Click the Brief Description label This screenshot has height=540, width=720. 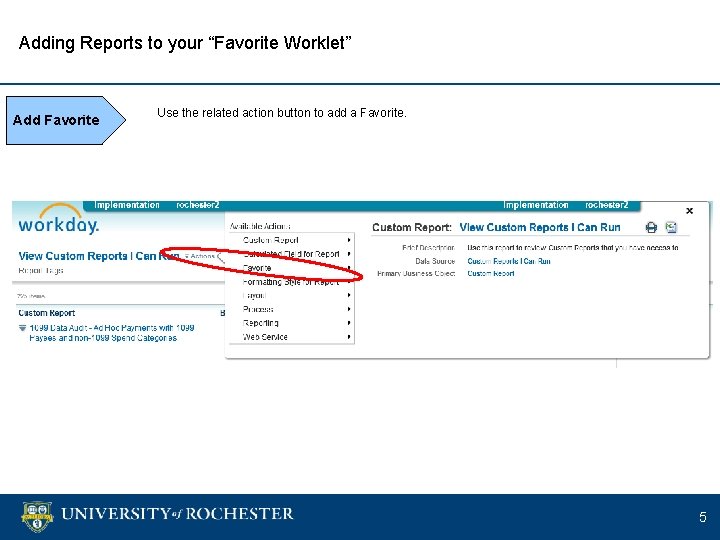[428, 248]
